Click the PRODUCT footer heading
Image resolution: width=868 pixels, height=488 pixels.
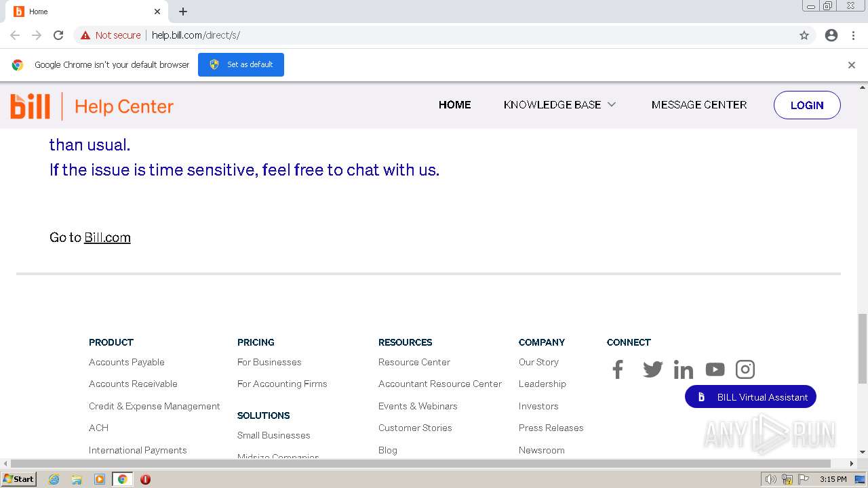[x=111, y=342]
